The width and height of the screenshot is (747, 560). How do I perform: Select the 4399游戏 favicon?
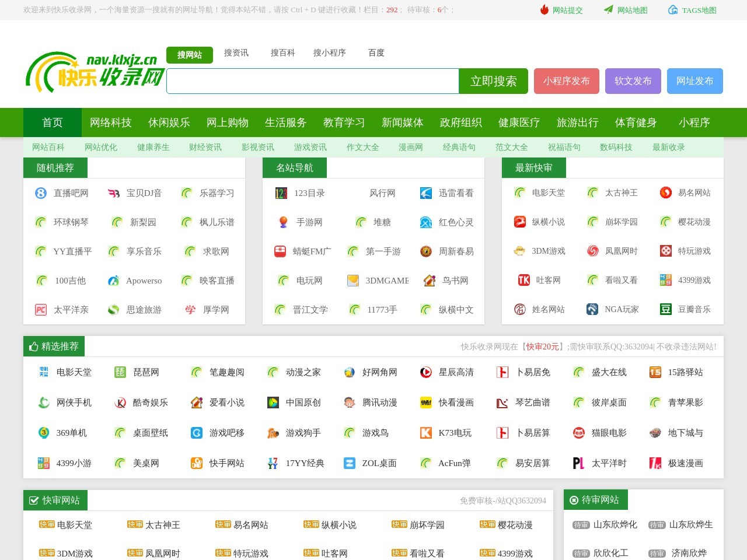[x=665, y=280]
